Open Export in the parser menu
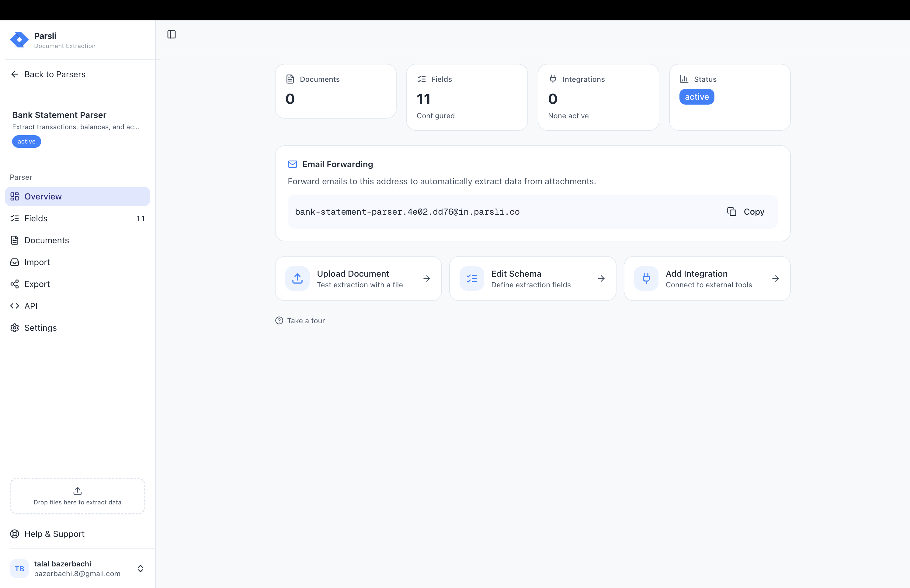 point(37,284)
